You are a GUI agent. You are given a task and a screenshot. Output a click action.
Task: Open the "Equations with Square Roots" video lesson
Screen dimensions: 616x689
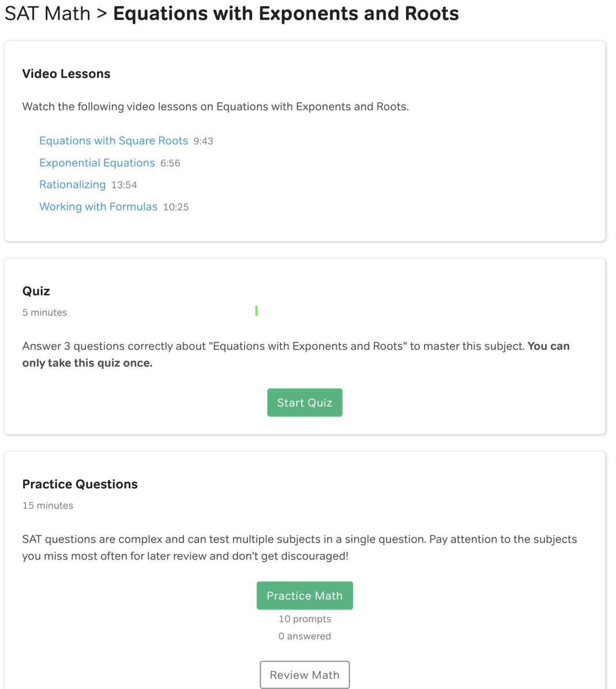tap(113, 140)
